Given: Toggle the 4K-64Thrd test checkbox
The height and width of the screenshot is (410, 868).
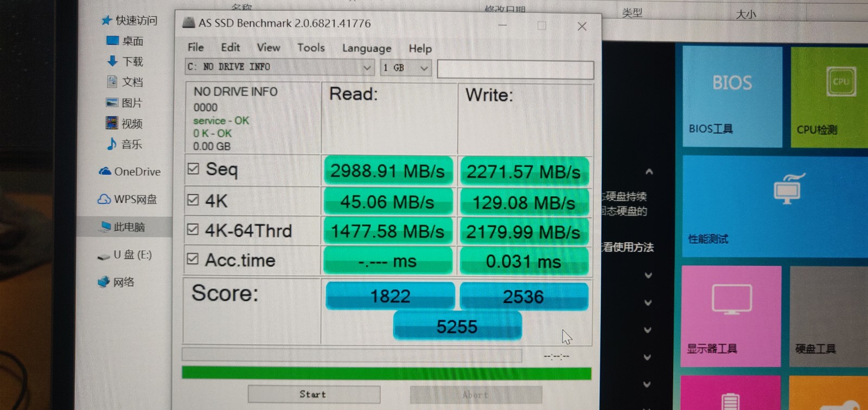Looking at the screenshot, I should pos(193,229).
